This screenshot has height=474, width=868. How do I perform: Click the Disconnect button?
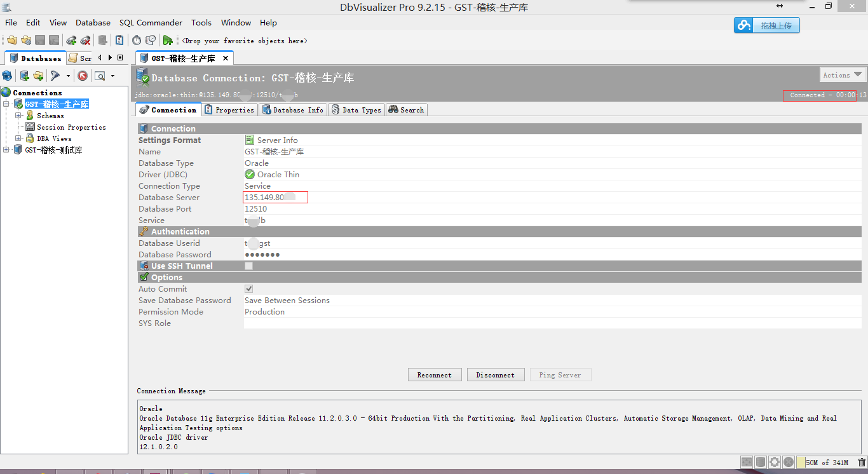click(496, 375)
